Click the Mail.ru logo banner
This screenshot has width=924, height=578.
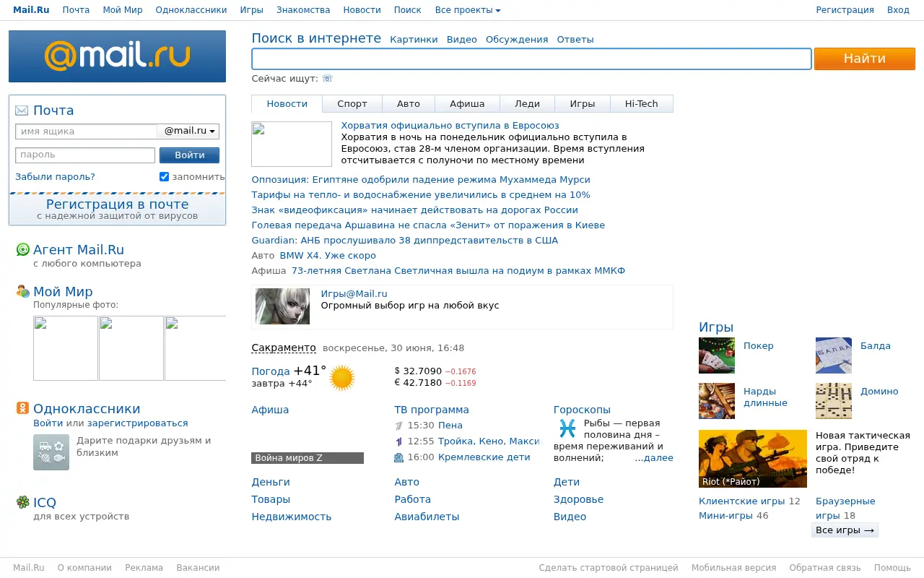coord(117,56)
